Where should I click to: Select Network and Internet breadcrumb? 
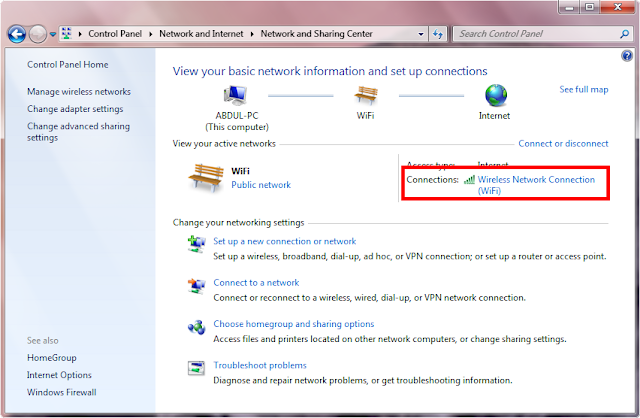pos(201,34)
